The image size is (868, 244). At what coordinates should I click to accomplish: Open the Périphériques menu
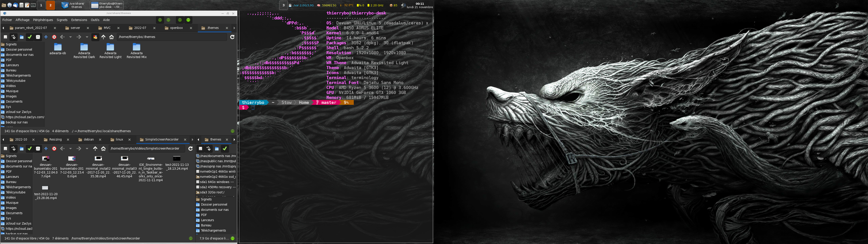43,20
